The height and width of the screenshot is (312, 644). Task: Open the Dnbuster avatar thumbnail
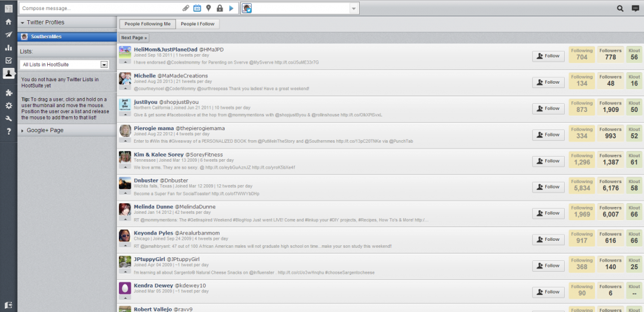click(x=125, y=183)
